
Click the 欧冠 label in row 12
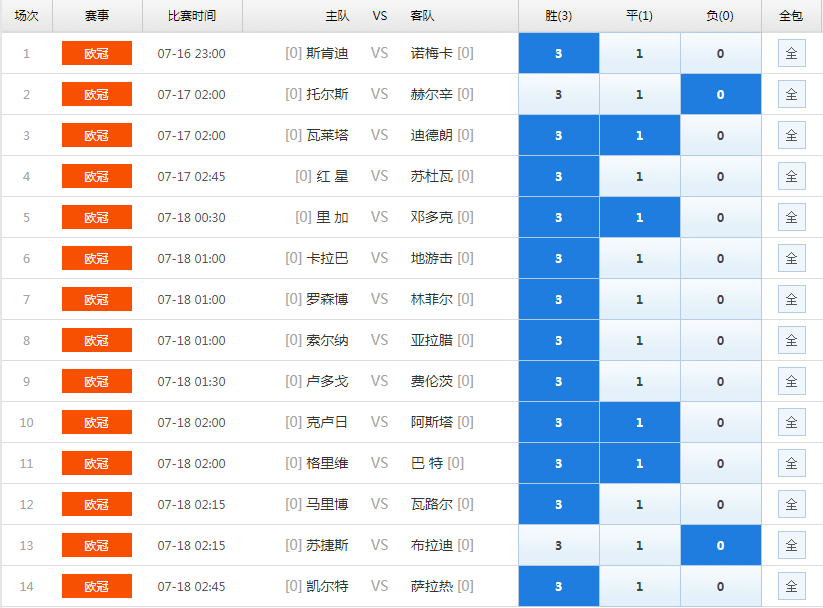pyautogui.click(x=97, y=504)
